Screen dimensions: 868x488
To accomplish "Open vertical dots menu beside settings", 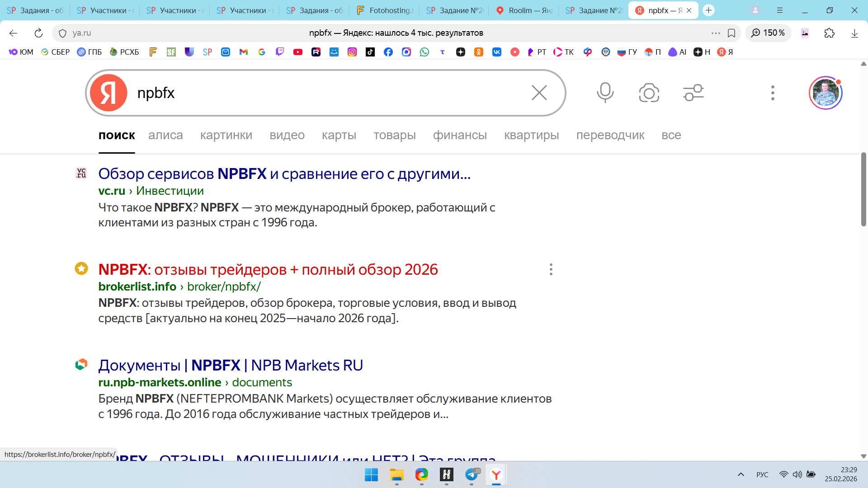I will pyautogui.click(x=773, y=93).
